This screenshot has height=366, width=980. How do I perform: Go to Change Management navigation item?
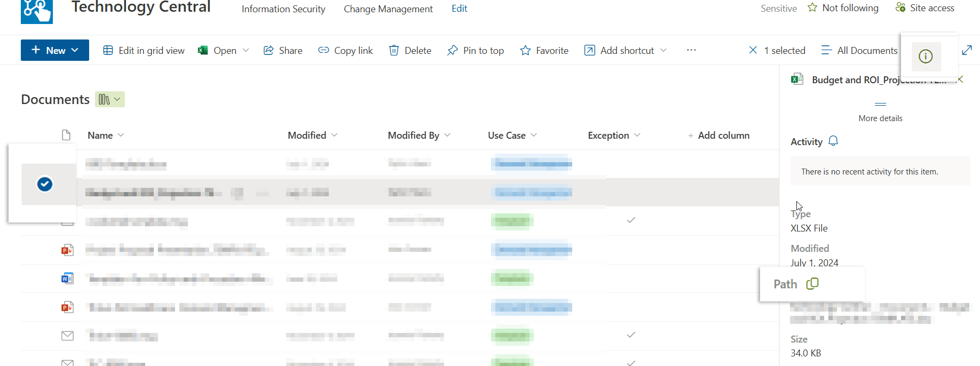(388, 9)
